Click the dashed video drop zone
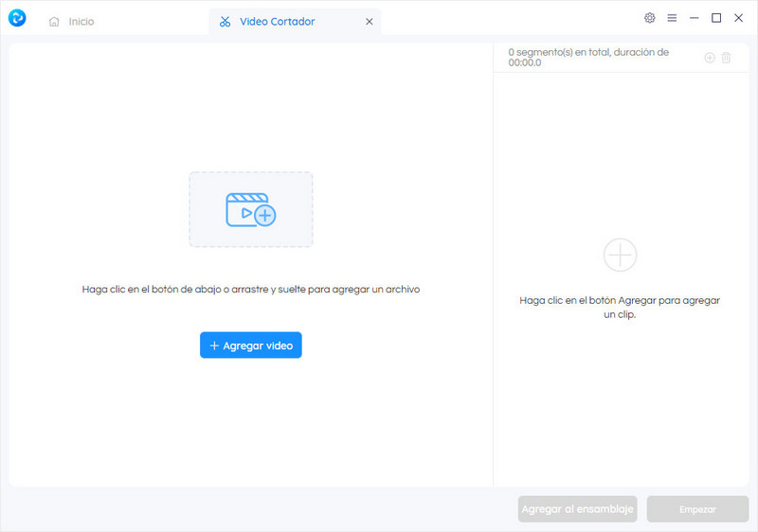Image resolution: width=758 pixels, height=532 pixels. 251,209
